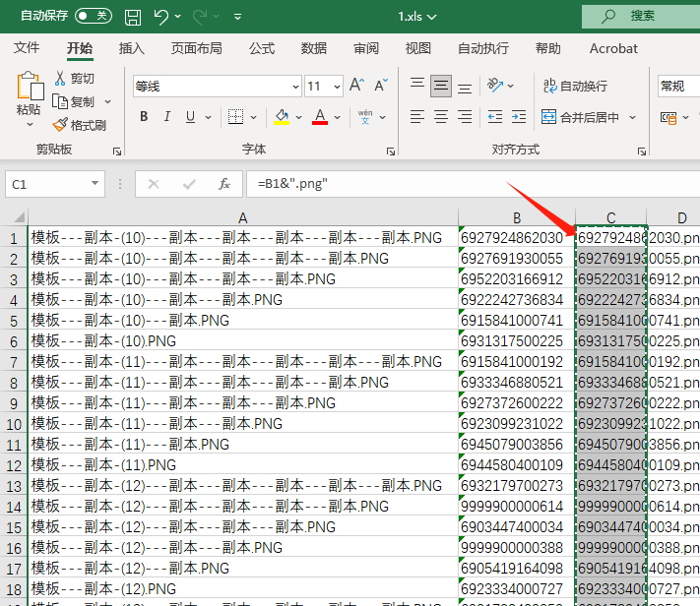The height and width of the screenshot is (606, 700).
Task: Open the 对齐方式 dialog launcher
Action: pos(642,151)
